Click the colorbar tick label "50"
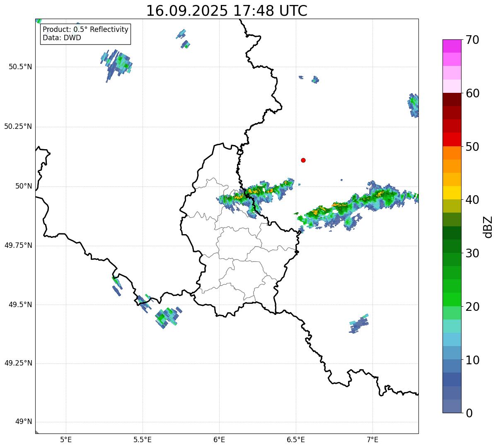This screenshot has height=448, width=498. tap(472, 147)
